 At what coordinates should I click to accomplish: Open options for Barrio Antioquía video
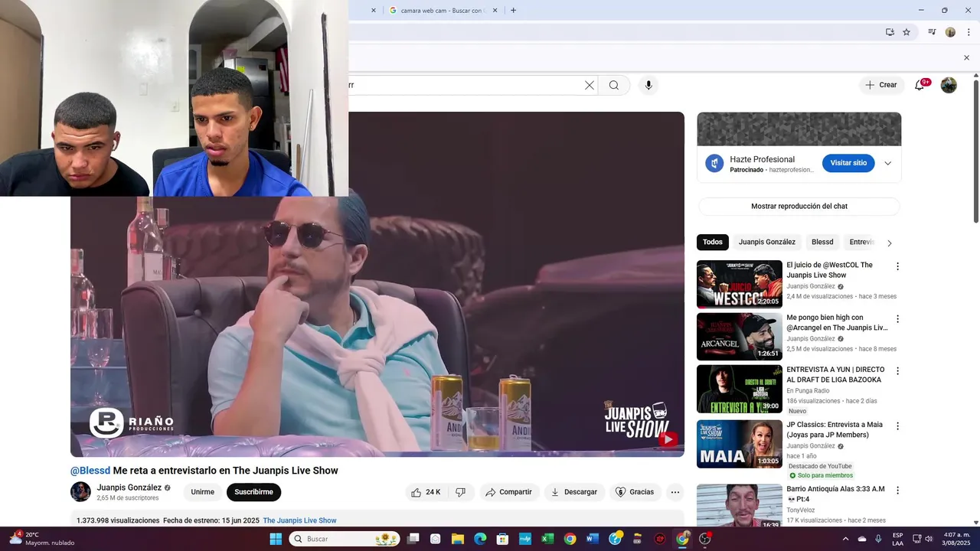pos(897,490)
